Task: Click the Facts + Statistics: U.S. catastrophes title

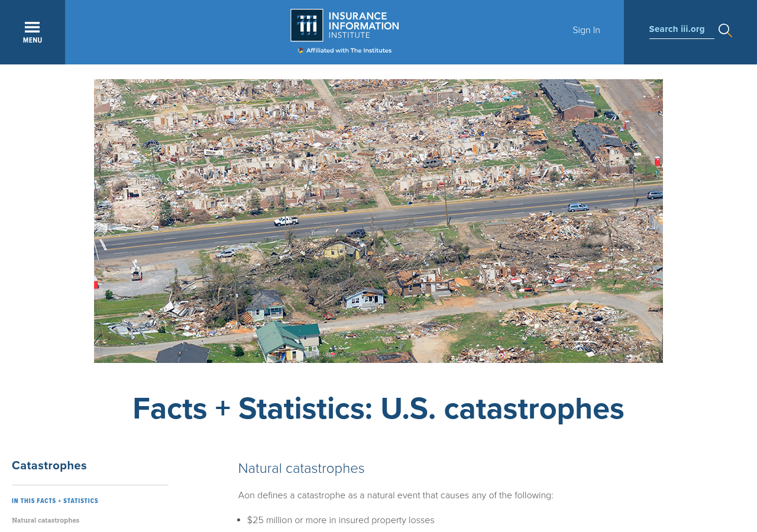Action: (378, 408)
